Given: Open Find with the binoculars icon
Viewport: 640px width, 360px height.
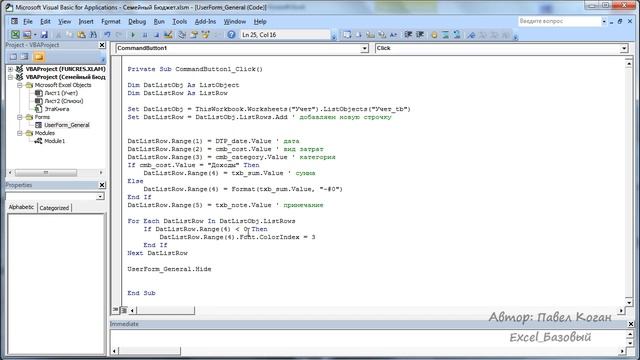Looking at the screenshot, I should click(x=93, y=35).
